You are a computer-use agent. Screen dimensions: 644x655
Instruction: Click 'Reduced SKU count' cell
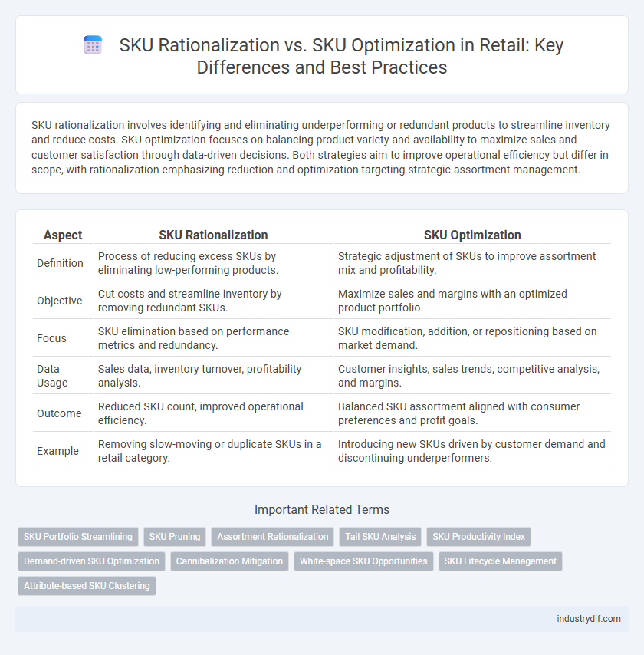click(x=213, y=413)
